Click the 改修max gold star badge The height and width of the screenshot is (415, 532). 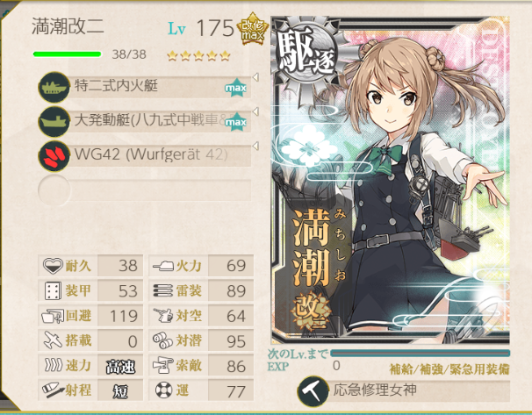tap(253, 30)
